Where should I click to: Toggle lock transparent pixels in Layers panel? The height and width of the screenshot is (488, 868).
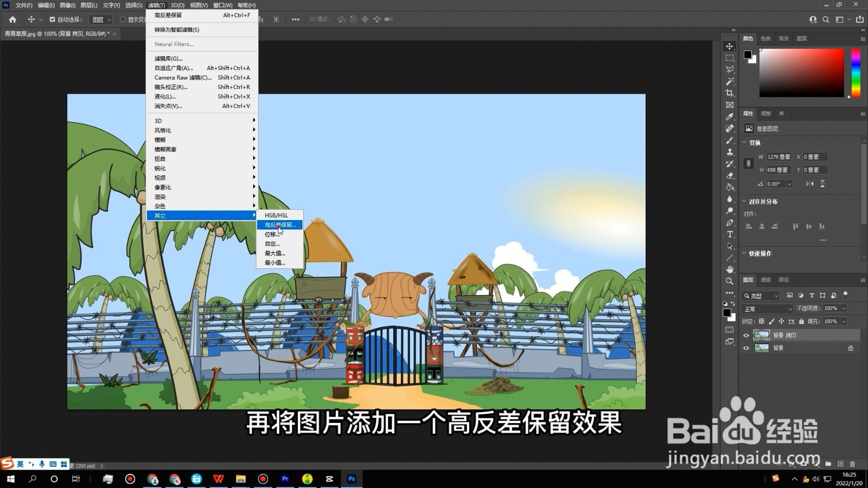click(761, 322)
